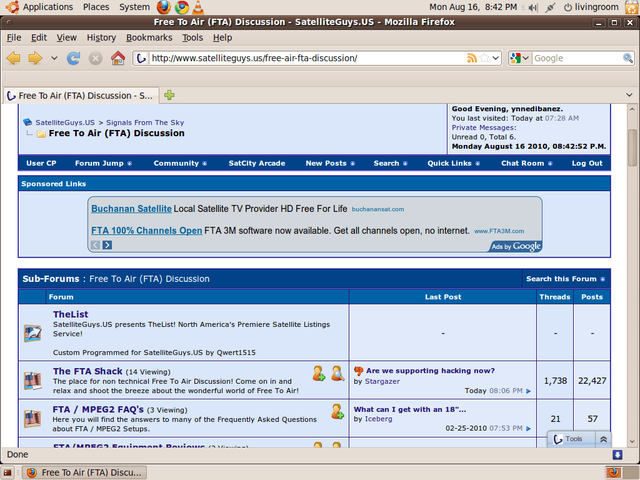The image size is (640, 480).
Task: Click the Log Out link
Action: (587, 163)
